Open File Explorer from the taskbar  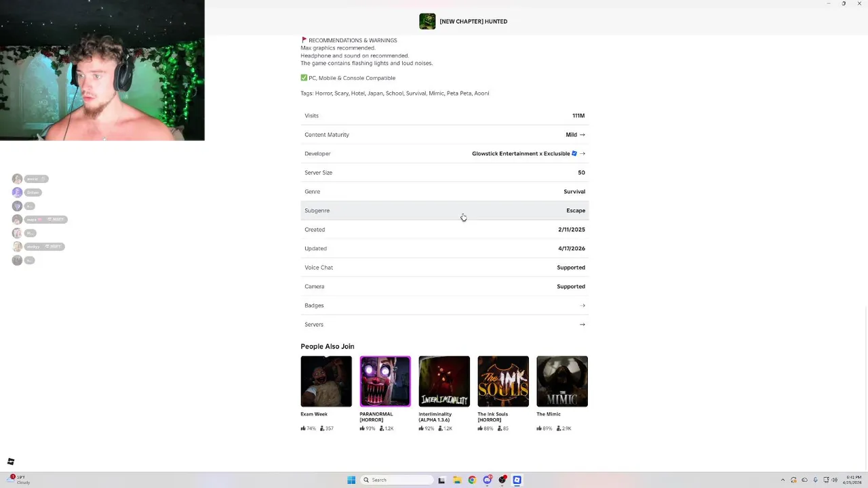pyautogui.click(x=457, y=480)
